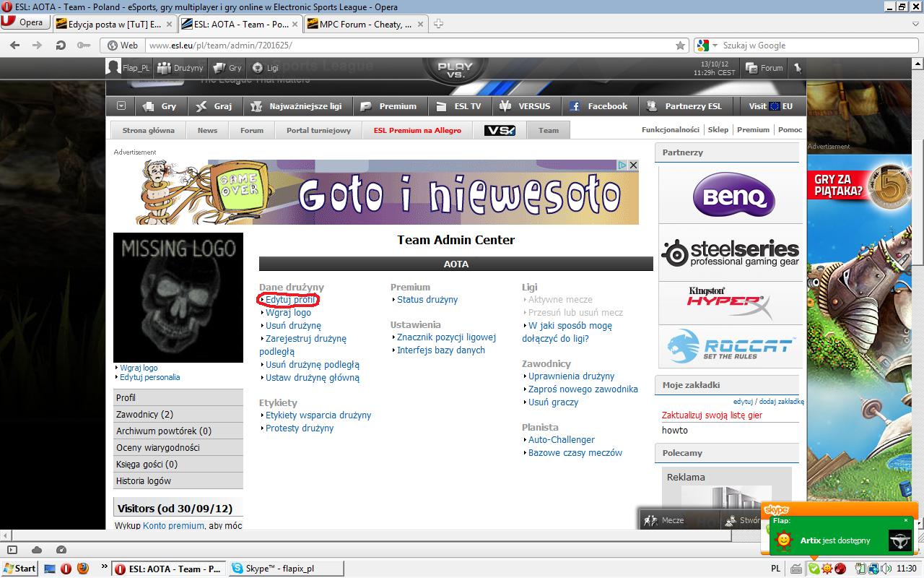Expand the small arrow dropdown left of Gry
Image resolution: width=924 pixels, height=578 pixels.
121,105
